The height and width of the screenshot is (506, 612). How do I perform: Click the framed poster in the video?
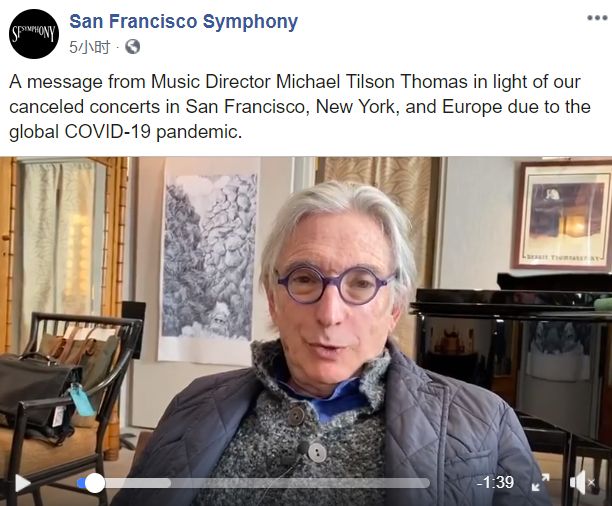(x=562, y=215)
